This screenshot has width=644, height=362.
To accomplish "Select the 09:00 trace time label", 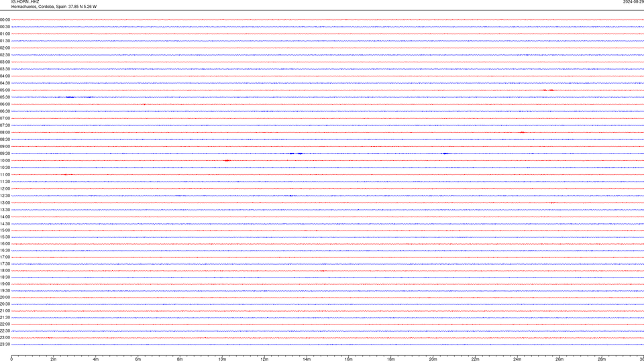I will pyautogui.click(x=5, y=147).
